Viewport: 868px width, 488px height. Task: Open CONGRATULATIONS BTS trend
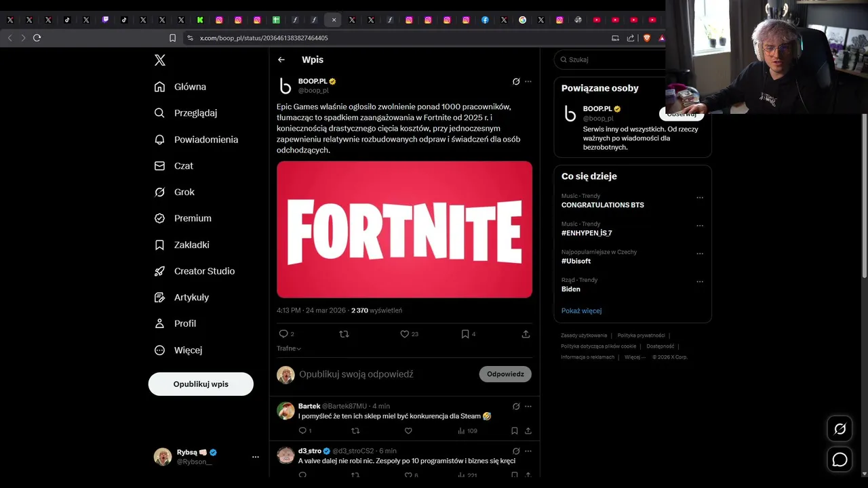(x=603, y=205)
